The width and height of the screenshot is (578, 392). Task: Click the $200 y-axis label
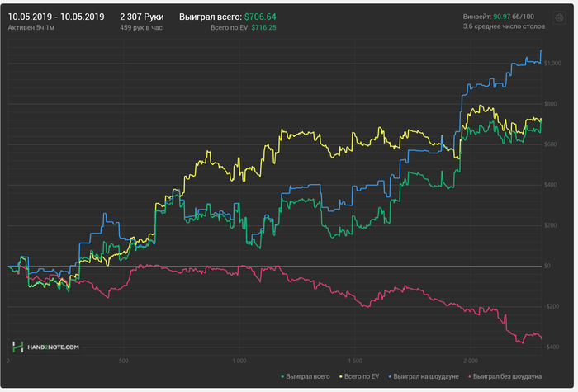551,225
